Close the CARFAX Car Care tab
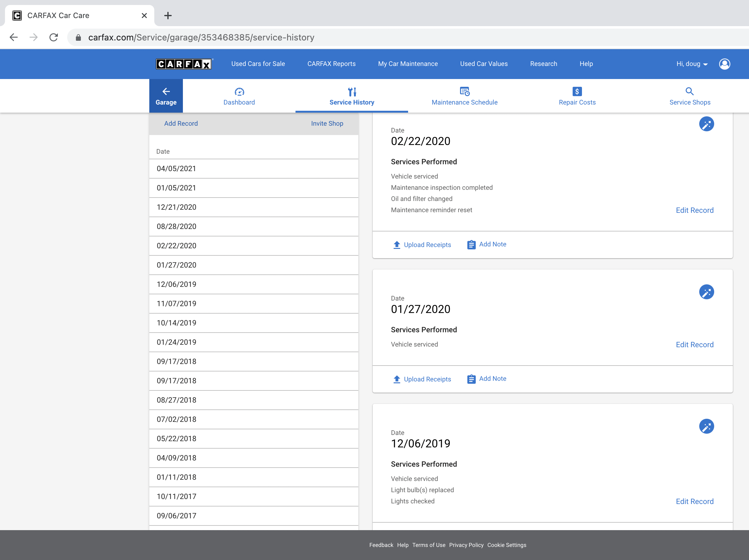The image size is (749, 560). click(x=144, y=16)
